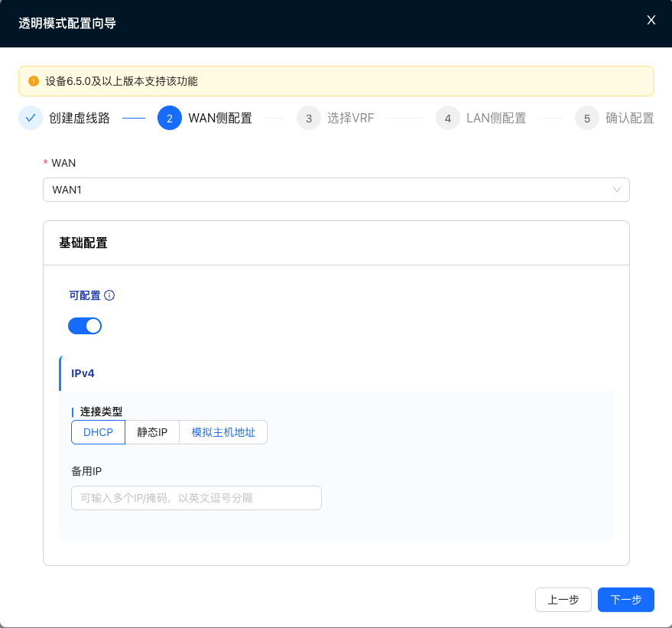Click the info icon next to 可配置
This screenshot has height=628, width=672.
[109, 295]
